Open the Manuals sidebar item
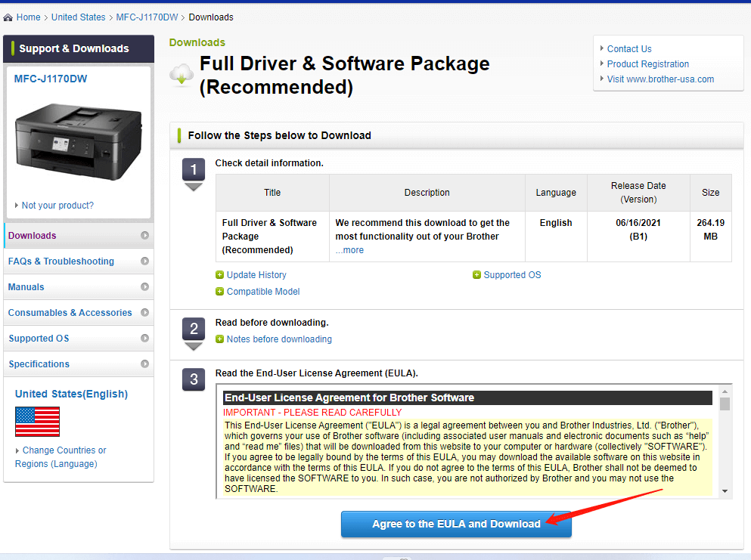The image size is (751, 560). [79, 286]
